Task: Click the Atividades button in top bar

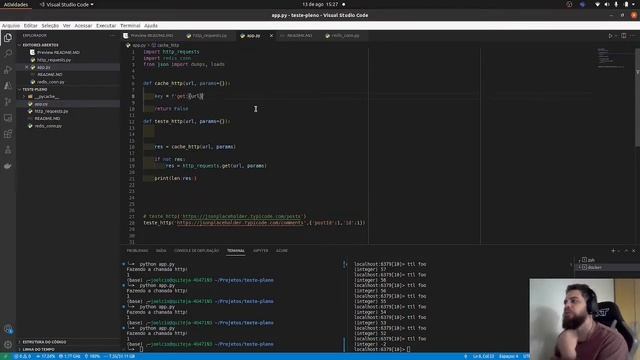Action: coord(16,4)
